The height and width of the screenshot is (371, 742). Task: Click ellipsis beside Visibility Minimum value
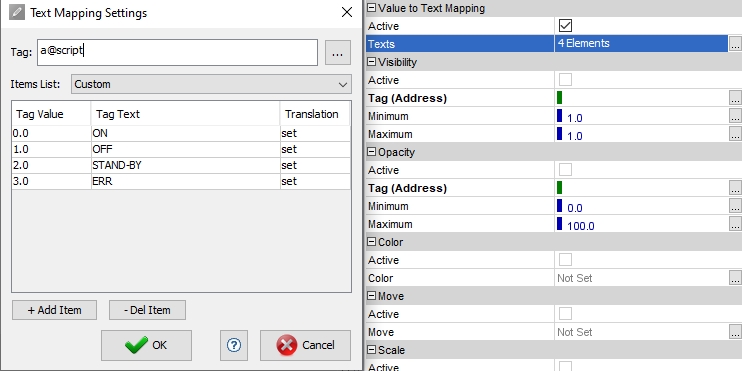tap(735, 116)
